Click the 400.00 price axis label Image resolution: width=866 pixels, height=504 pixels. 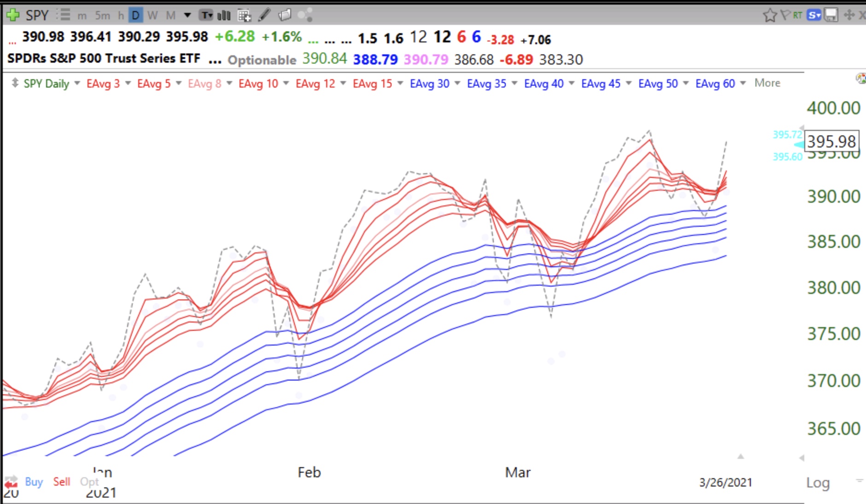point(833,108)
